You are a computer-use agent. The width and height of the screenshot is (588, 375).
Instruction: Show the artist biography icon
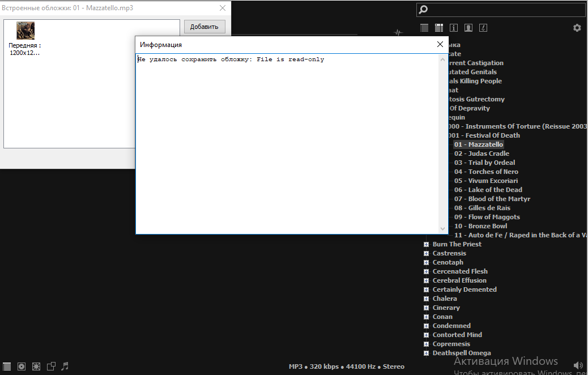click(468, 28)
